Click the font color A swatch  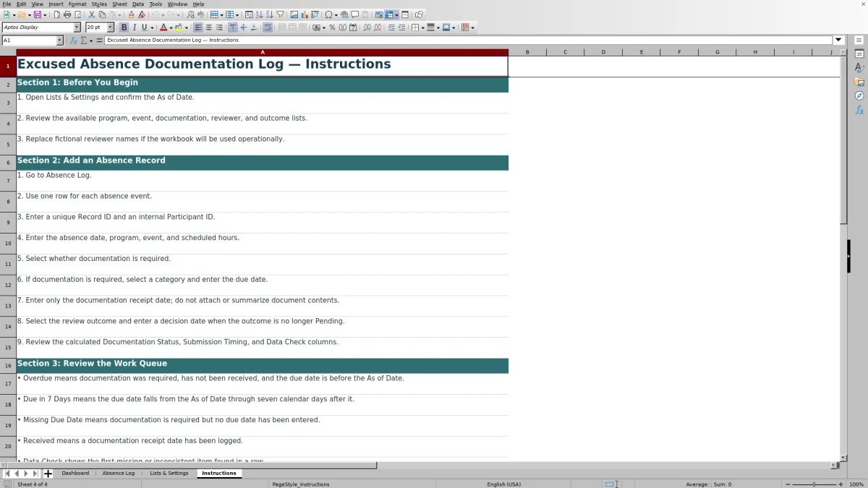163,27
